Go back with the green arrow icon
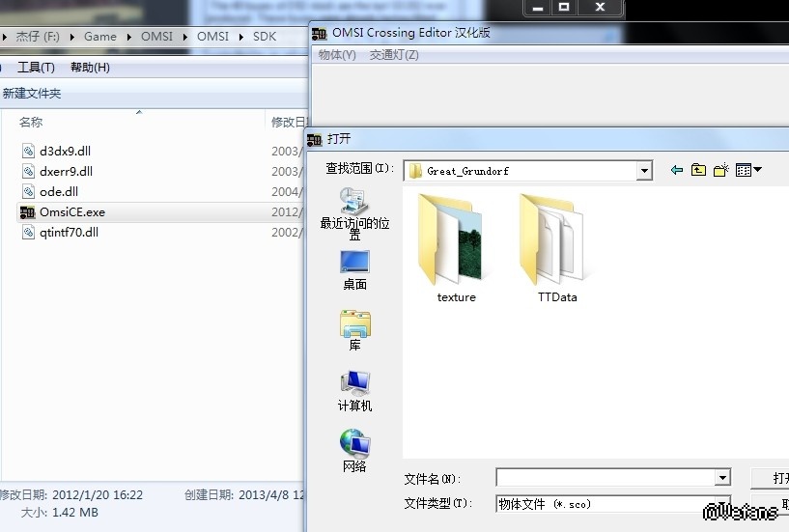Image resolution: width=789 pixels, height=532 pixels. pos(676,170)
